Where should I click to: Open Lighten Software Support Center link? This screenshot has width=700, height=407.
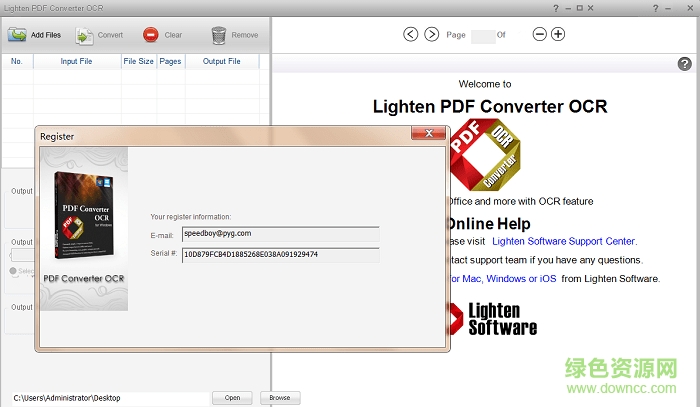(x=564, y=241)
